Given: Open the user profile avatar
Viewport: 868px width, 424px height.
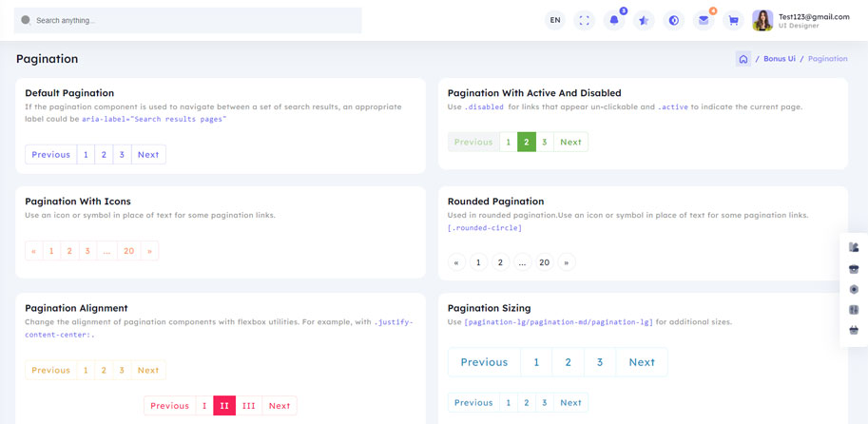Looking at the screenshot, I should point(762,21).
